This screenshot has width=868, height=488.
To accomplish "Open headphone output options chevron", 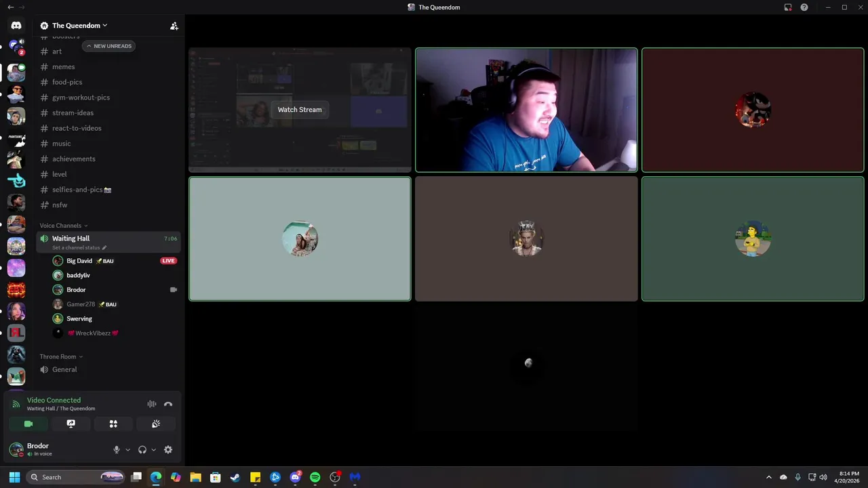I will [153, 449].
